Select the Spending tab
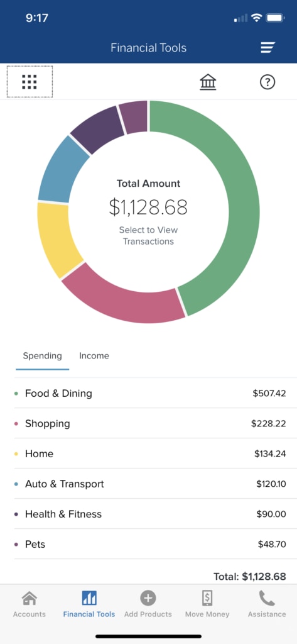 click(x=42, y=356)
